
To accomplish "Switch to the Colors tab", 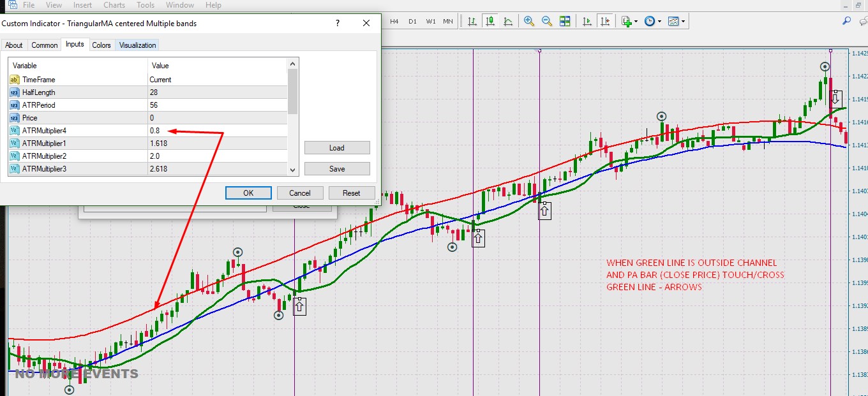I will pos(101,45).
